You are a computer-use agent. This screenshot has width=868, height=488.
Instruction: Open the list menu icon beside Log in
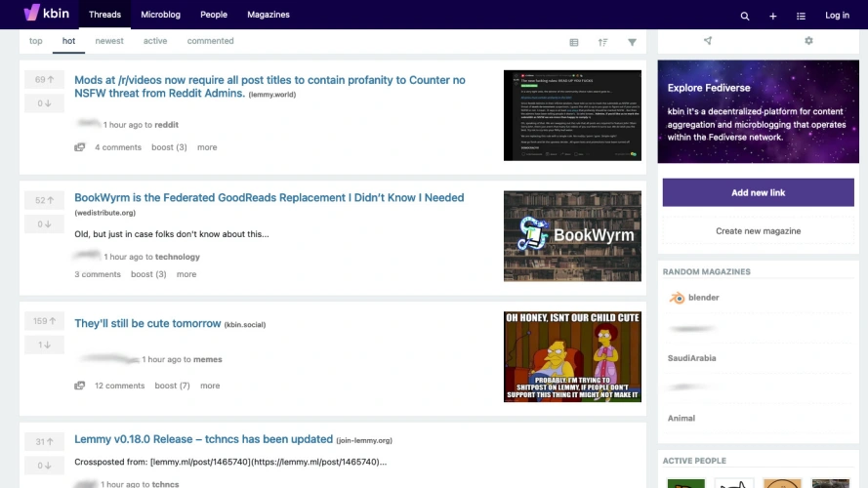(801, 16)
